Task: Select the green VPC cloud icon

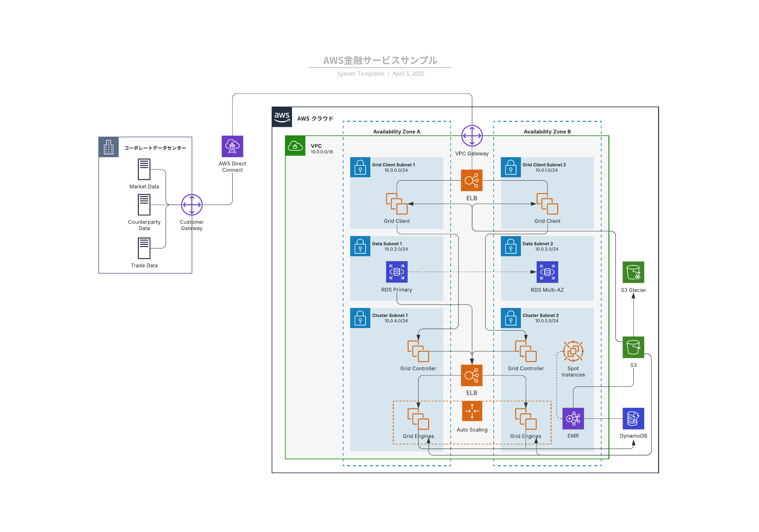Action: point(295,146)
